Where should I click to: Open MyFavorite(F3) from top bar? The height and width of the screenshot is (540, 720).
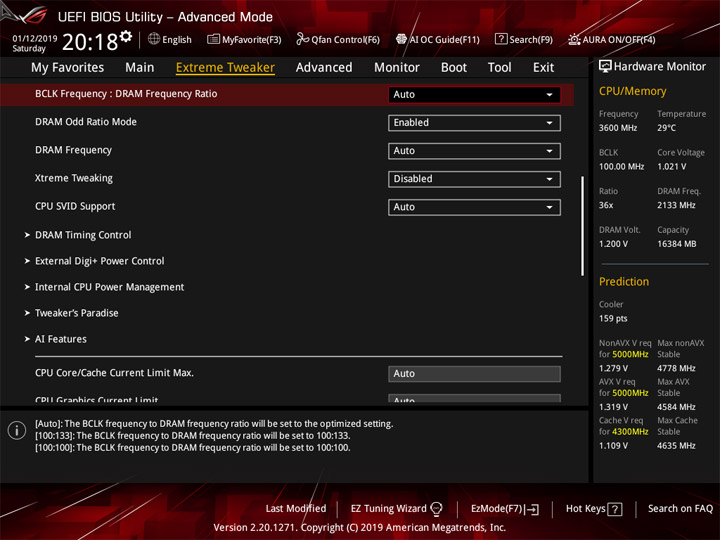click(244, 39)
